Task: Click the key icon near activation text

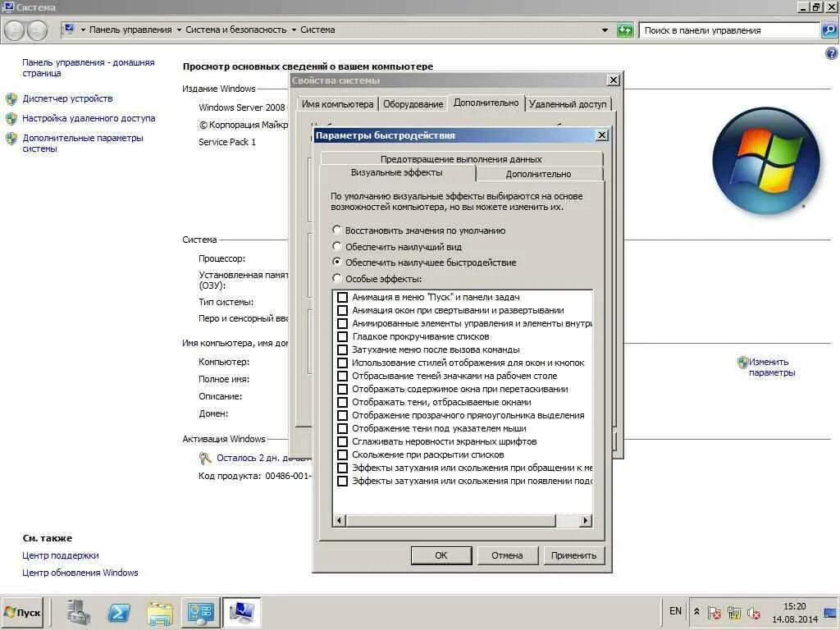Action: pyautogui.click(x=205, y=458)
